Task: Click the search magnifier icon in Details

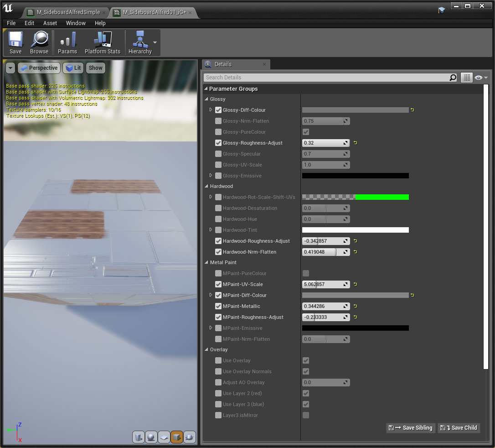Action: (x=453, y=78)
